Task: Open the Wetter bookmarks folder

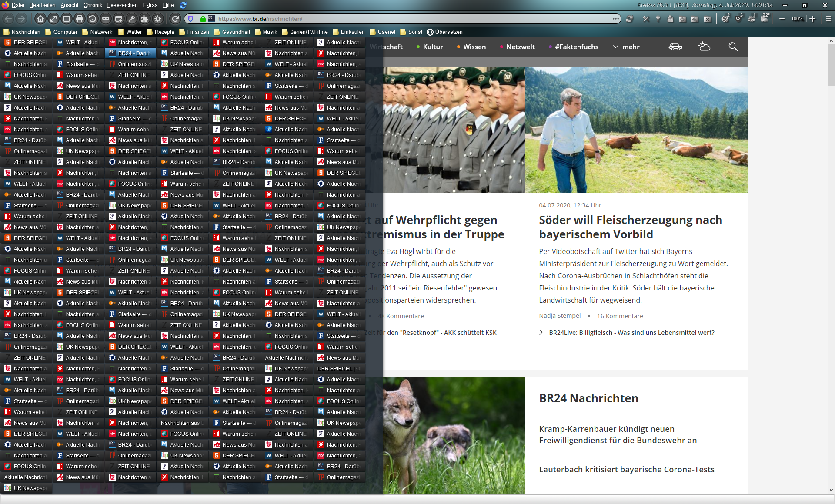Action: click(x=130, y=32)
